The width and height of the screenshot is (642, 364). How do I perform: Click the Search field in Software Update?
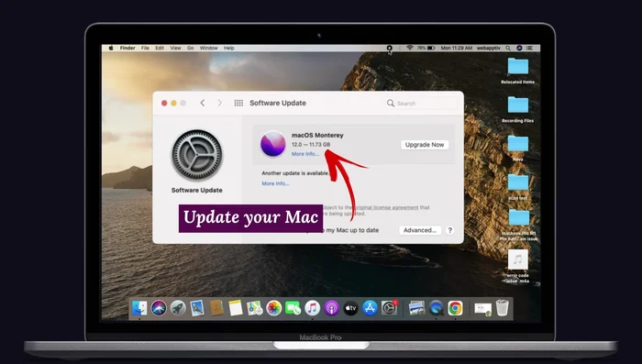coord(421,104)
